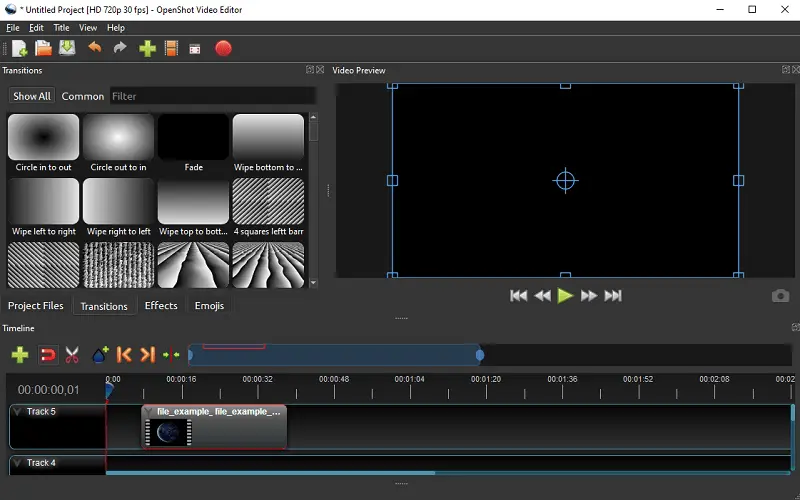Import files with the green plus icon
800x500 pixels.
coord(147,48)
